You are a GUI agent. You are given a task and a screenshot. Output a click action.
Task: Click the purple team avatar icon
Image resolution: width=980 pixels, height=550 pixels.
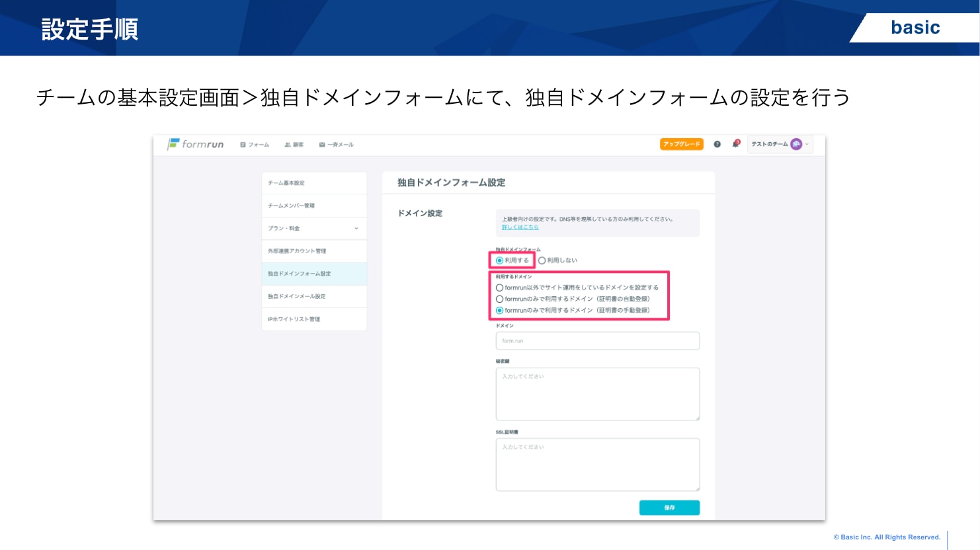pos(796,144)
